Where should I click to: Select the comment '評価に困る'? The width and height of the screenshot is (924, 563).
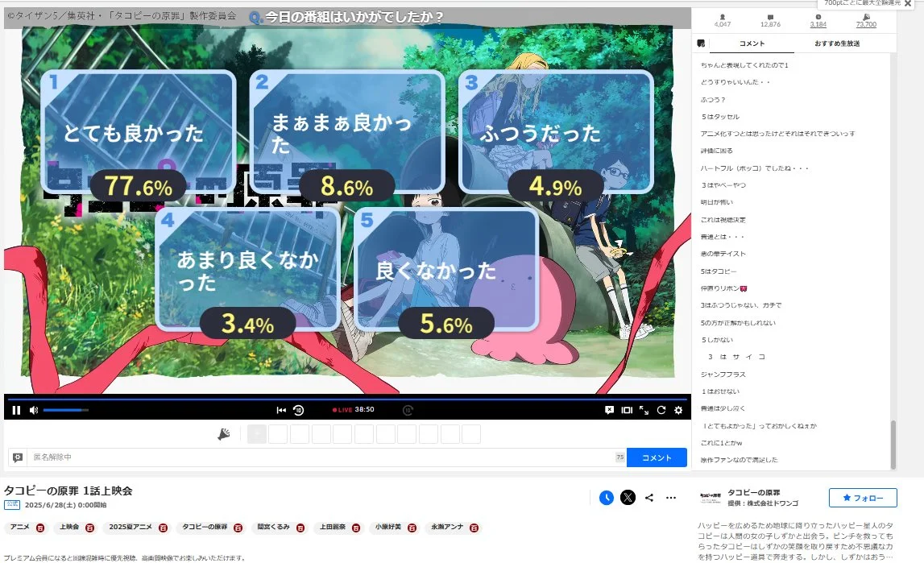[x=717, y=151]
